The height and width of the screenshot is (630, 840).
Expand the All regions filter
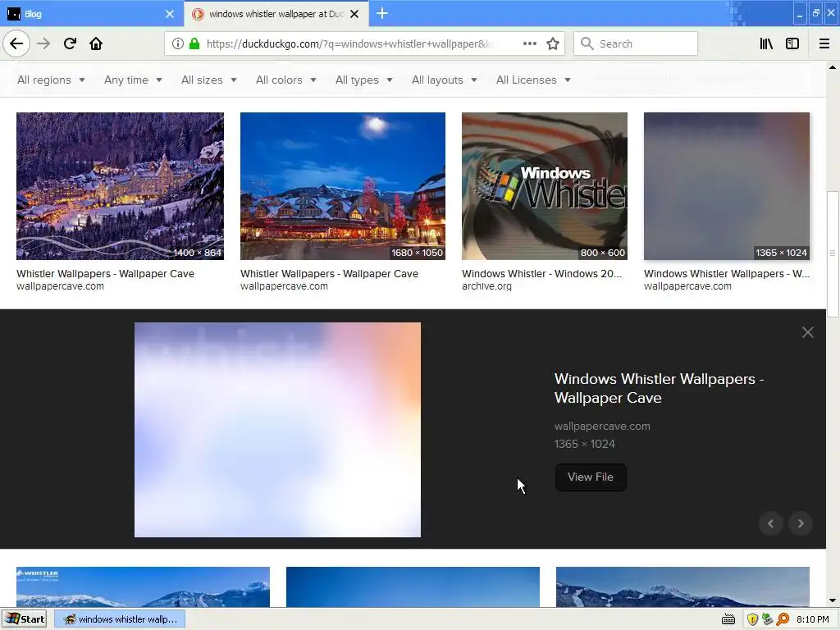point(51,80)
